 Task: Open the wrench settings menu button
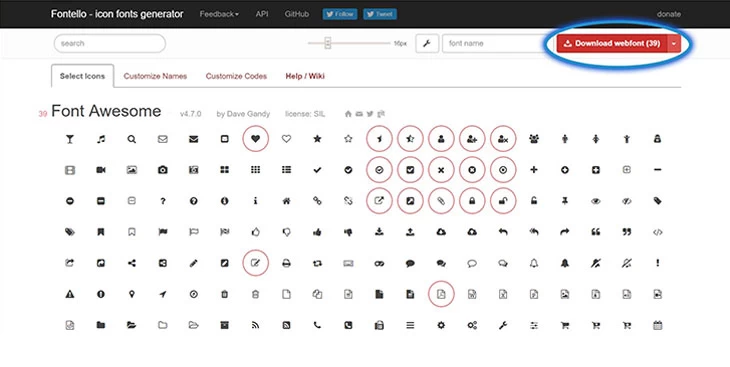[427, 43]
